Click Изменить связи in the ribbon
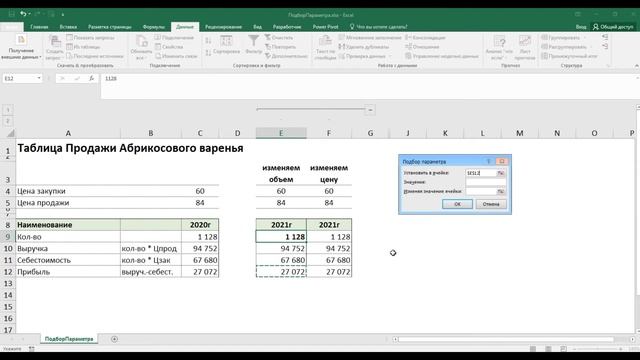Viewport: 640px width, 360px height. (176, 56)
